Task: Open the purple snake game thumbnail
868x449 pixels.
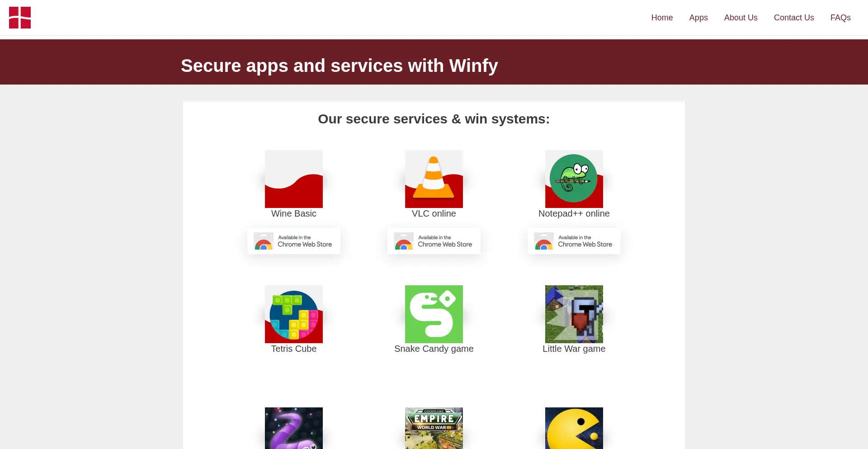Action: [x=294, y=428]
